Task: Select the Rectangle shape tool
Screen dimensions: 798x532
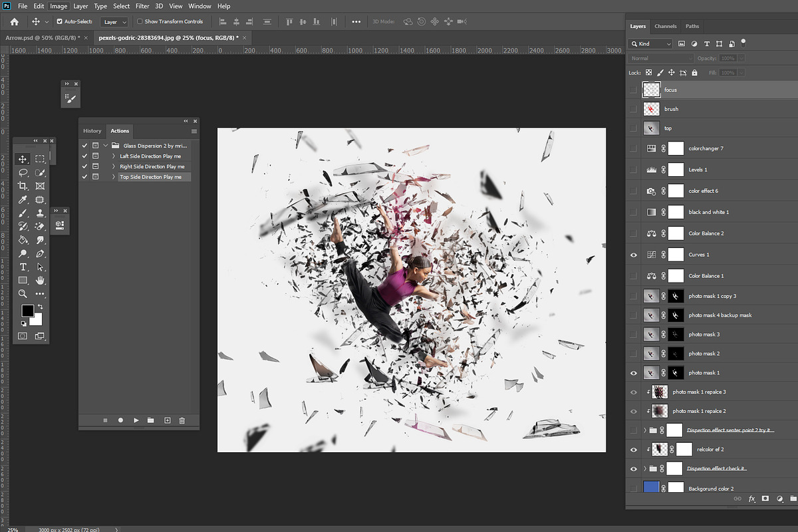Action: tap(23, 280)
